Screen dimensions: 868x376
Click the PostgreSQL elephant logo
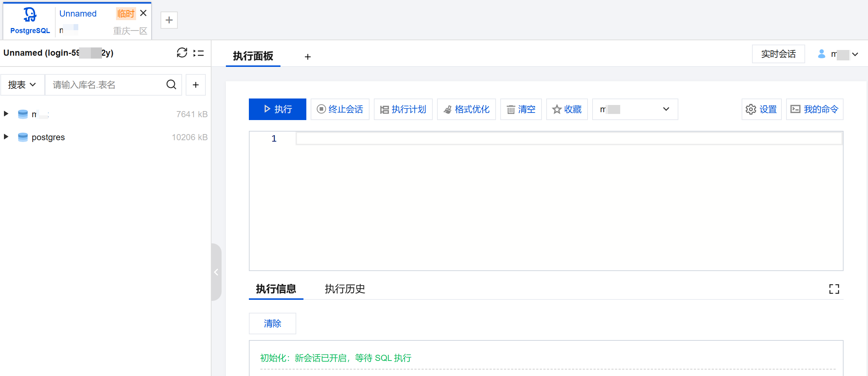point(30,15)
